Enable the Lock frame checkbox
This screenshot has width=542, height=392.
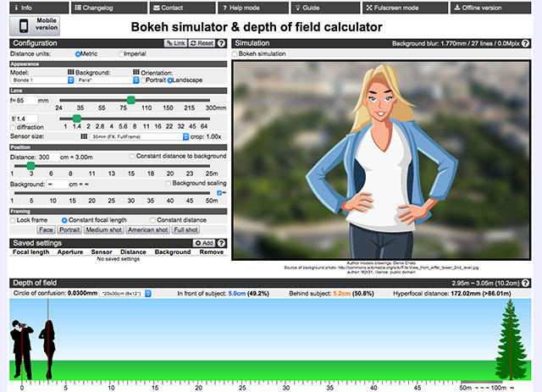coord(14,220)
